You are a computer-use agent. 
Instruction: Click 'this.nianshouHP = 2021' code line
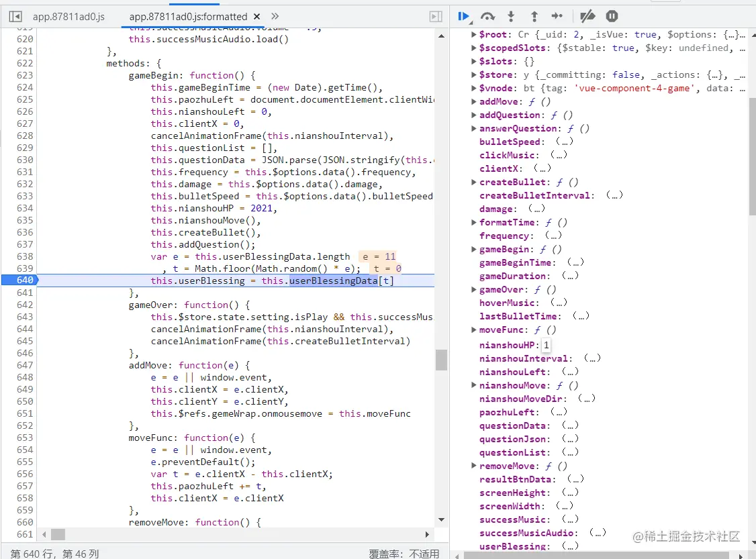tap(212, 208)
